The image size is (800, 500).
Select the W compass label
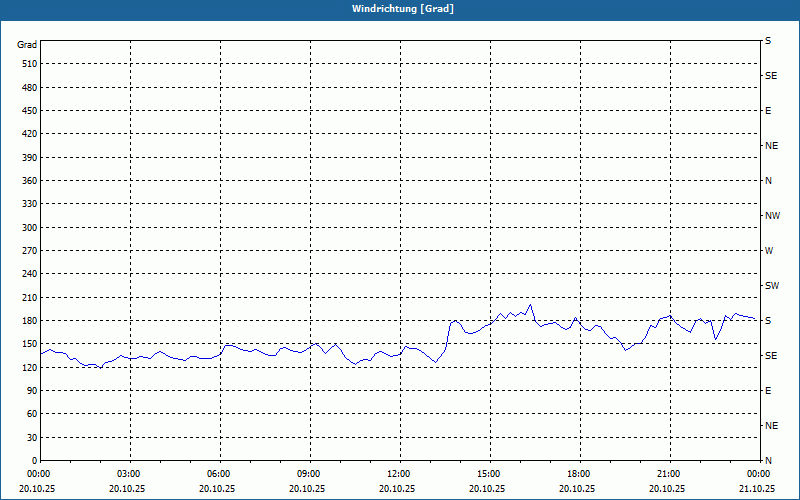tap(769, 251)
